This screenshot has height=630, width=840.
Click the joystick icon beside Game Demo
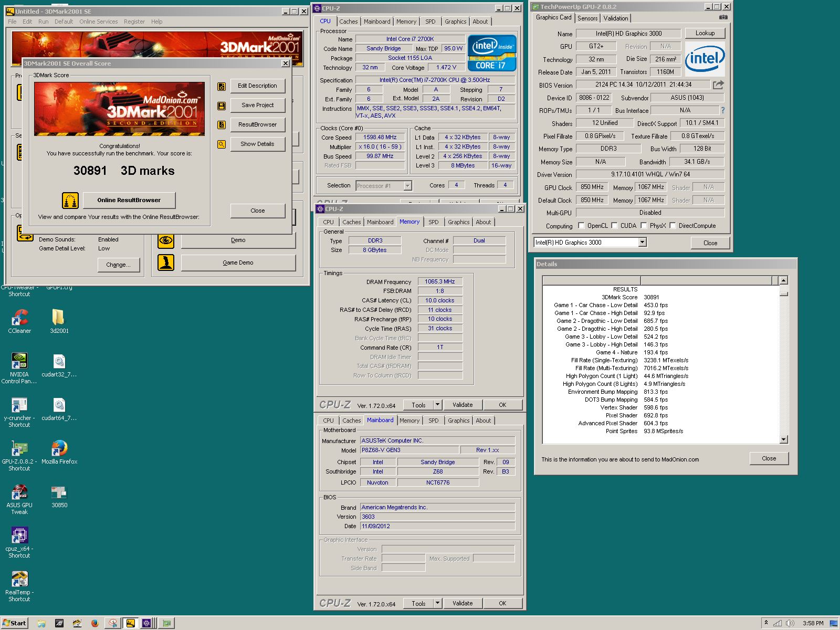tap(166, 262)
